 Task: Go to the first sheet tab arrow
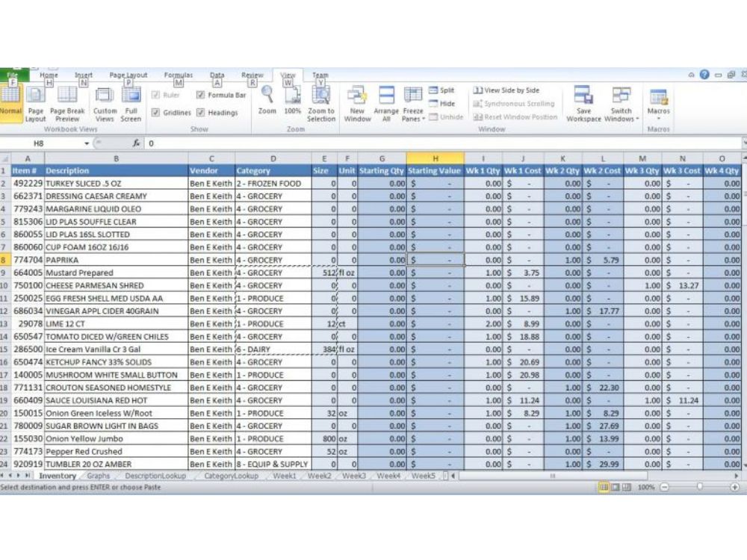point(3,475)
